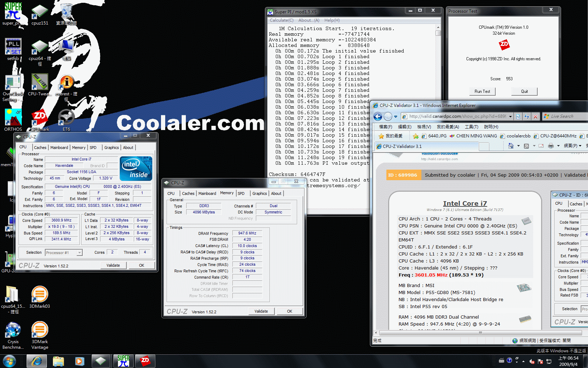Open the everest desktop shortcut
This screenshot has width=588, height=368.
[x=66, y=88]
